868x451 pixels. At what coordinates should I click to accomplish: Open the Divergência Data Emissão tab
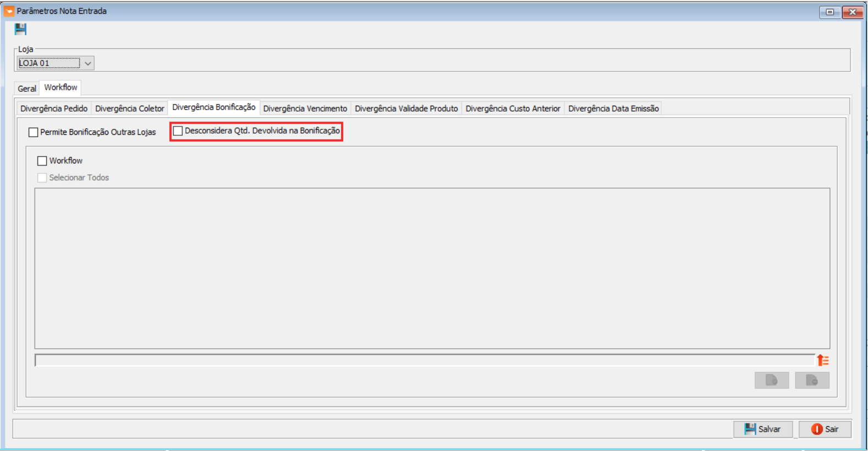[613, 109]
